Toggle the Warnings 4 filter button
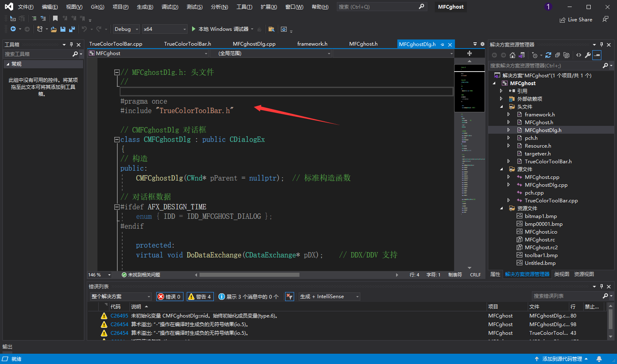 199,297
